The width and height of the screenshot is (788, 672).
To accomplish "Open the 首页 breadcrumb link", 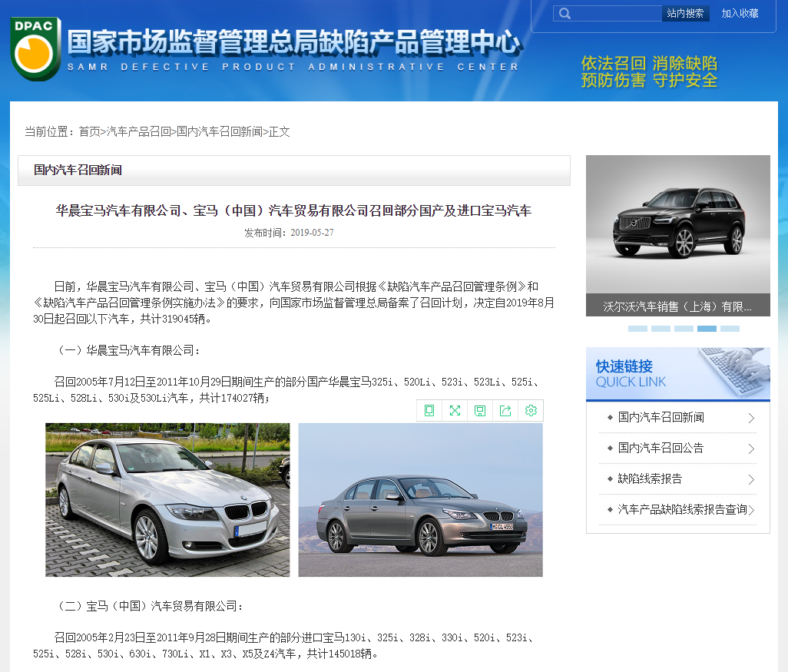I will pos(89,131).
